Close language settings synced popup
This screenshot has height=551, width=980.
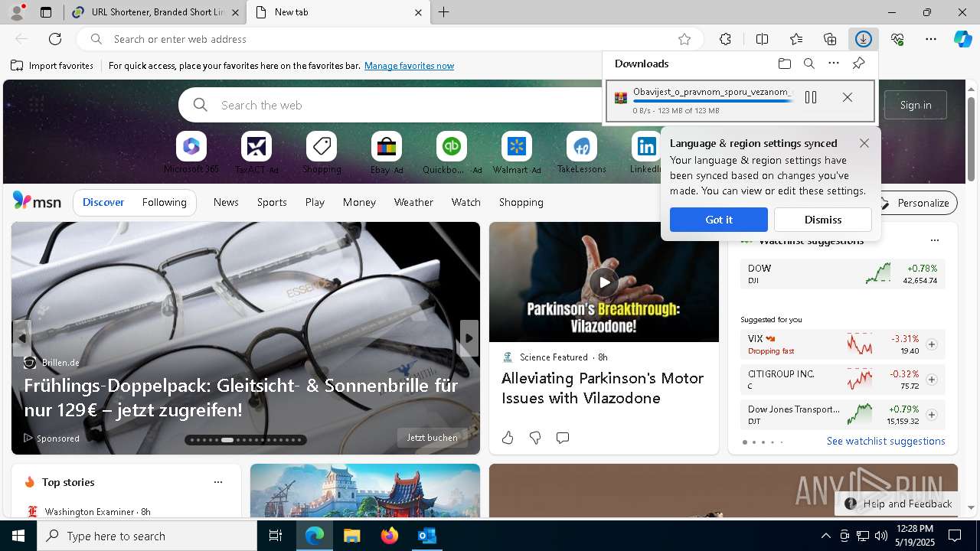coord(864,143)
